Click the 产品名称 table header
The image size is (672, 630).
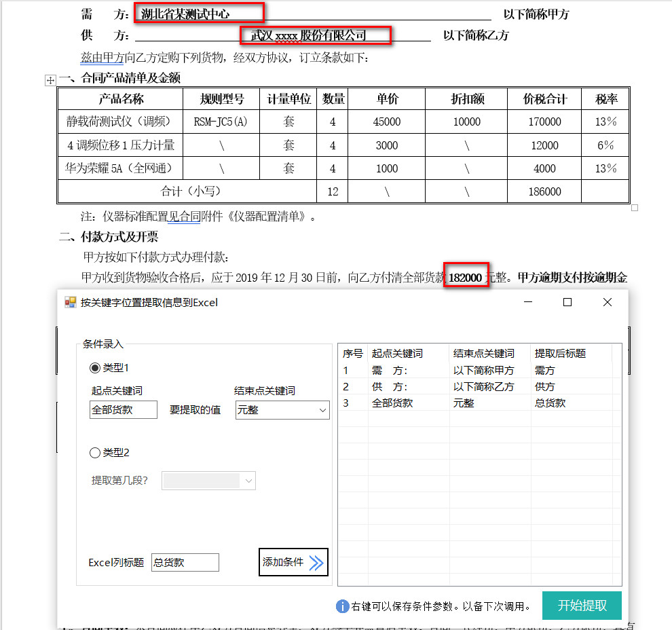(x=120, y=99)
